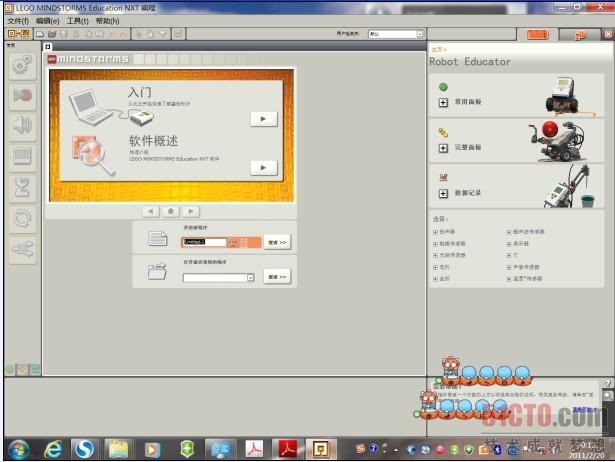Click the New program toolbar icon
615x462 pixels.
coord(40,34)
